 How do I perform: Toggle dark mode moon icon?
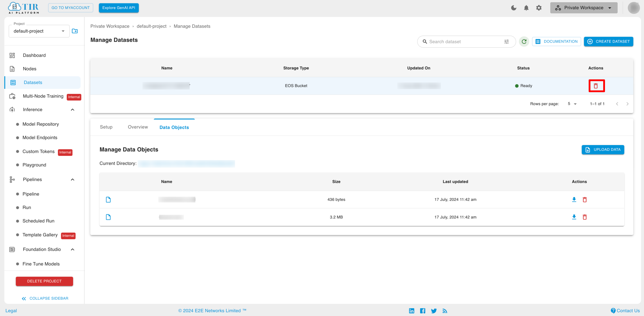pos(513,8)
